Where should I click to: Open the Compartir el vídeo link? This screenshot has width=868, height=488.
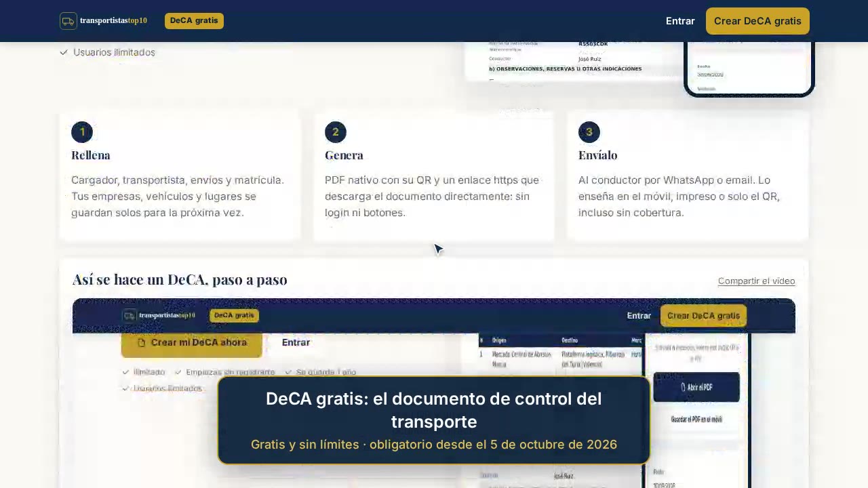[757, 281]
